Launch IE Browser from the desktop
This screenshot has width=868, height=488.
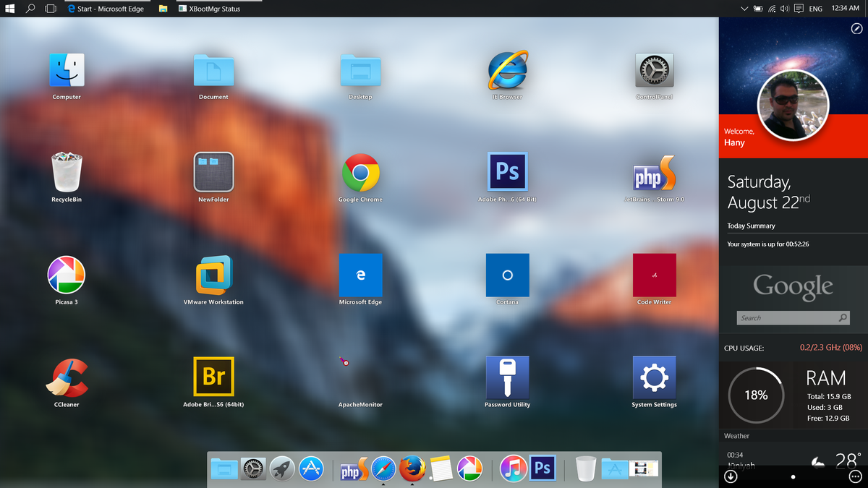click(x=507, y=71)
